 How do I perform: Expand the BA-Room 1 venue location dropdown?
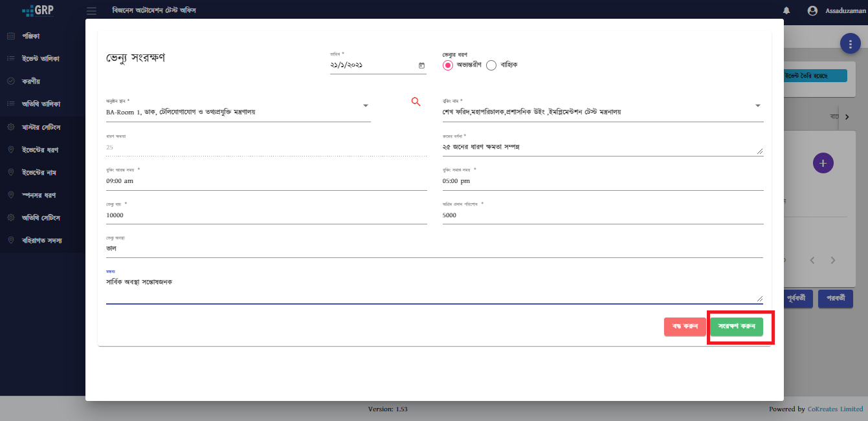pyautogui.click(x=365, y=105)
